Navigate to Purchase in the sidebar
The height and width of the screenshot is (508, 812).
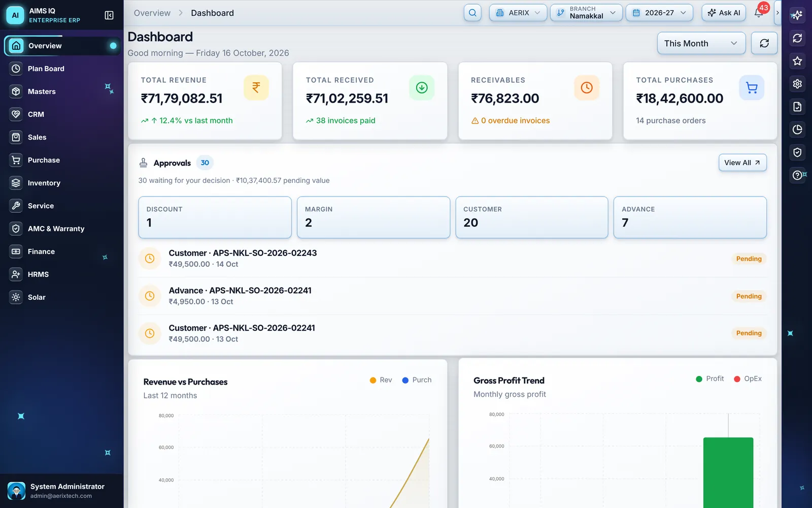pos(62,160)
